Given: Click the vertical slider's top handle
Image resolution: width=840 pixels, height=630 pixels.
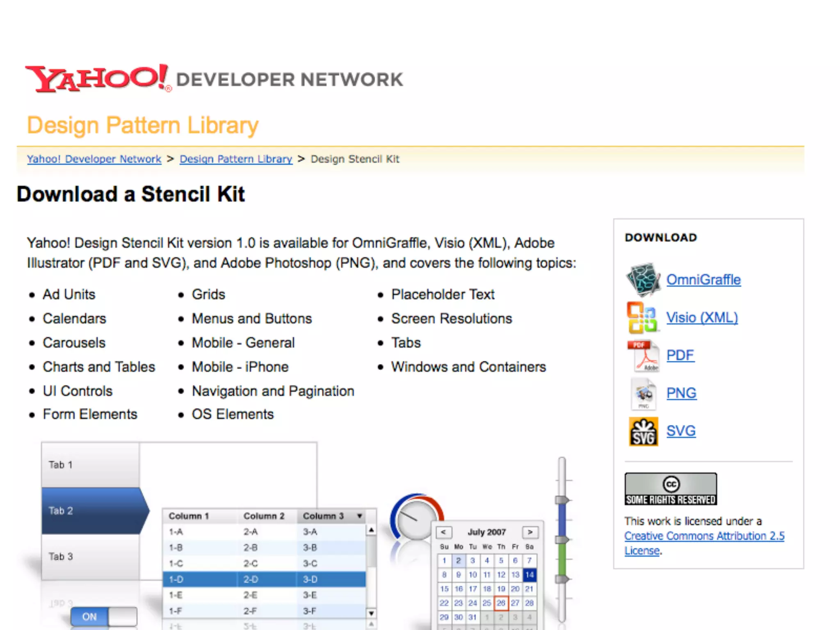Looking at the screenshot, I should (562, 500).
